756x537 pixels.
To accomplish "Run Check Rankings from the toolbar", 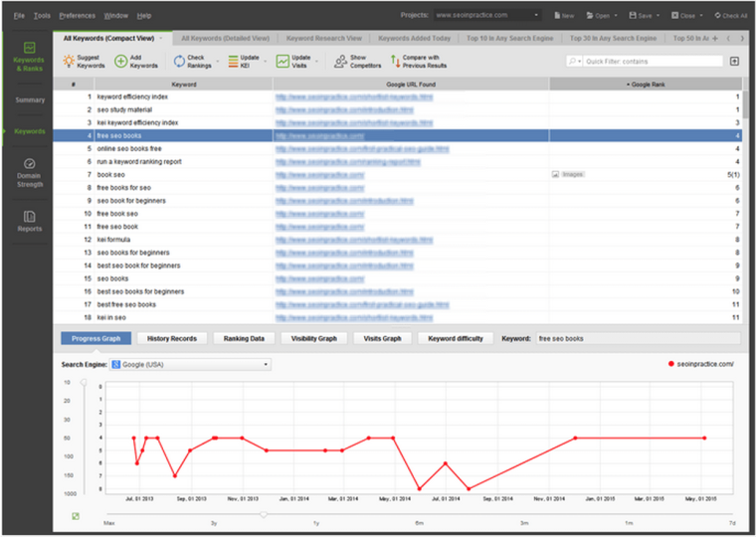I will (x=179, y=62).
